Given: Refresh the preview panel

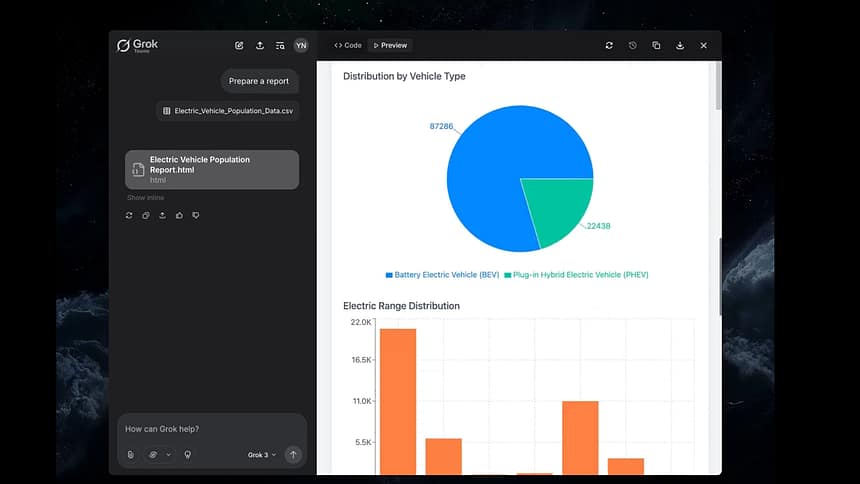Looking at the screenshot, I should [609, 45].
